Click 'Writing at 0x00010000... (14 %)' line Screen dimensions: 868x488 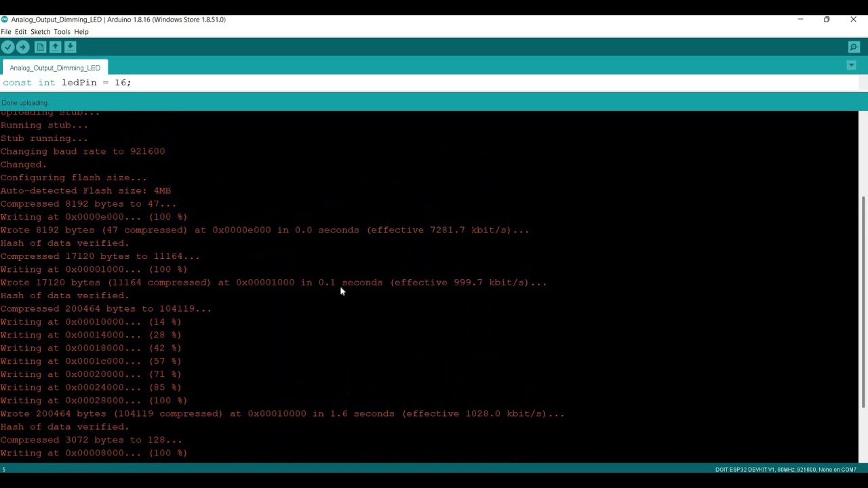coord(91,322)
